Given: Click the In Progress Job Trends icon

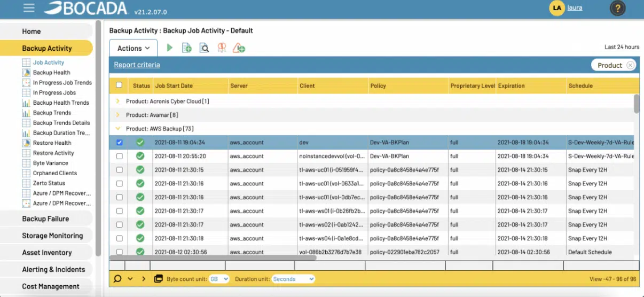Looking at the screenshot, I should coord(26,83).
